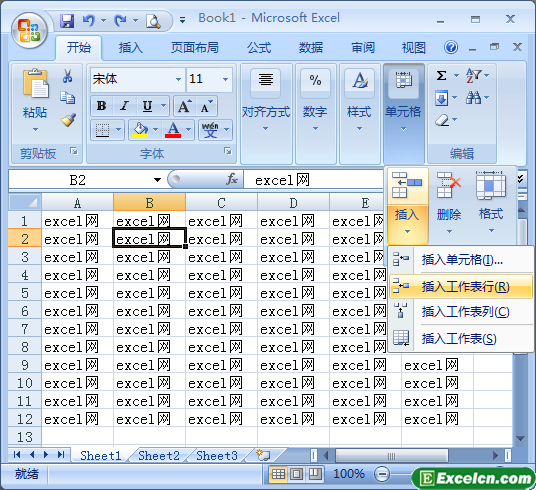Click the Insert cells icon in popup
Viewport: 536px width, 490px height.
[407, 185]
